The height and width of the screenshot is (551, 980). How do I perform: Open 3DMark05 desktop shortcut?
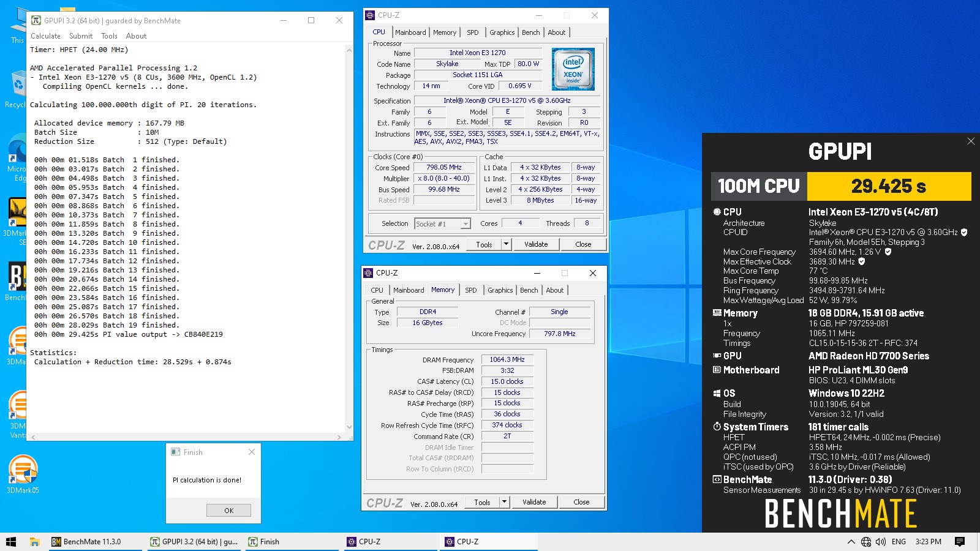[x=23, y=474]
